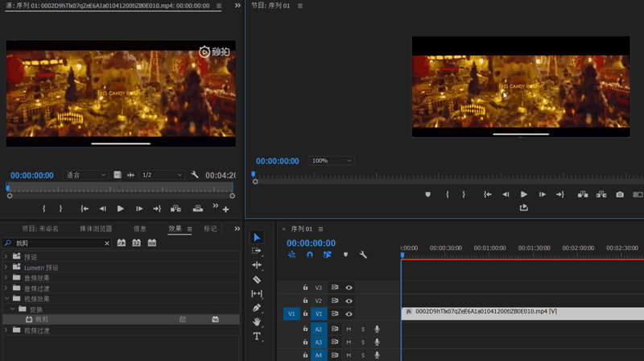The height and width of the screenshot is (361, 644).
Task: Open program monitor 100% zoom dropdown
Action: [x=332, y=161]
